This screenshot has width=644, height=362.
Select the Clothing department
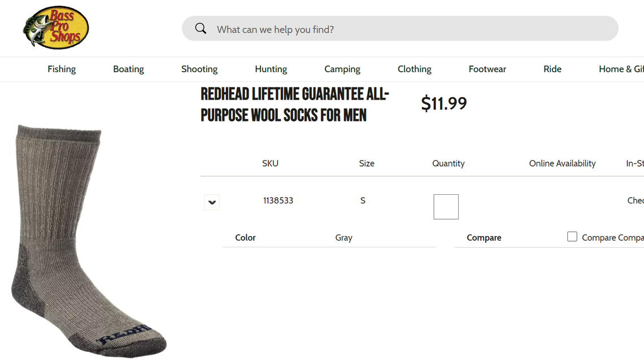pos(414,69)
